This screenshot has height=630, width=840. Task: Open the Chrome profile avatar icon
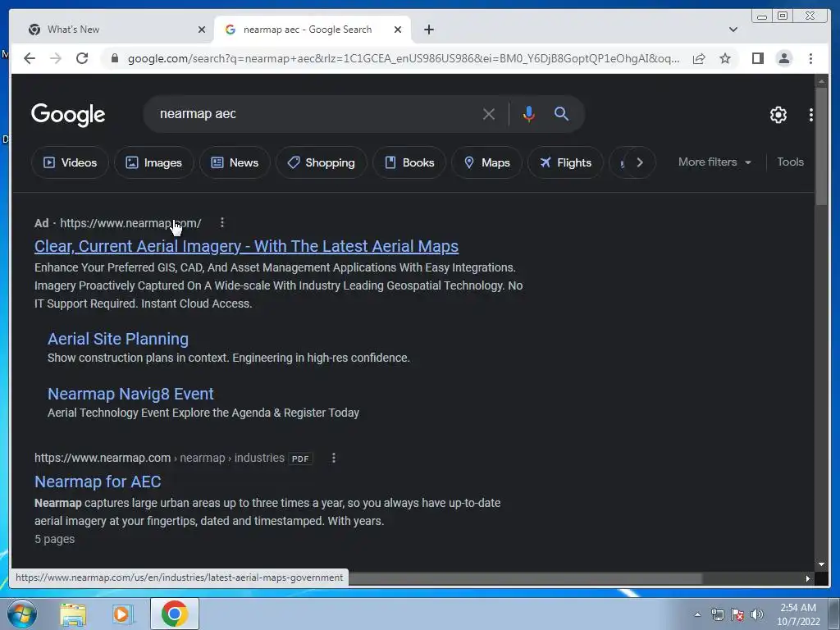point(783,58)
